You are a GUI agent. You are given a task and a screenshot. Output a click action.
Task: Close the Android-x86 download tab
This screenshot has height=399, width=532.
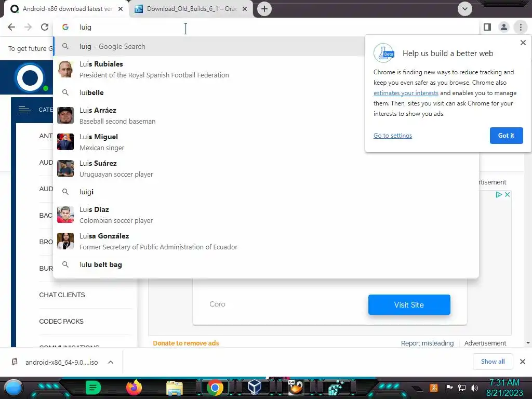(x=121, y=9)
